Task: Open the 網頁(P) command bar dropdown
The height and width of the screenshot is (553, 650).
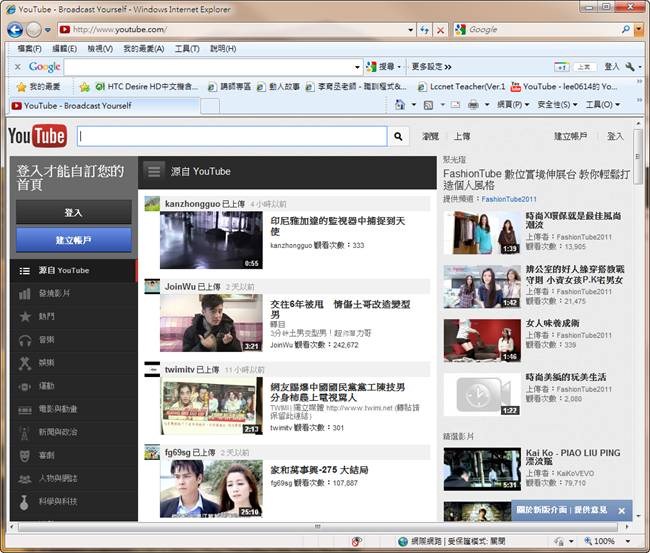Action: [x=513, y=104]
